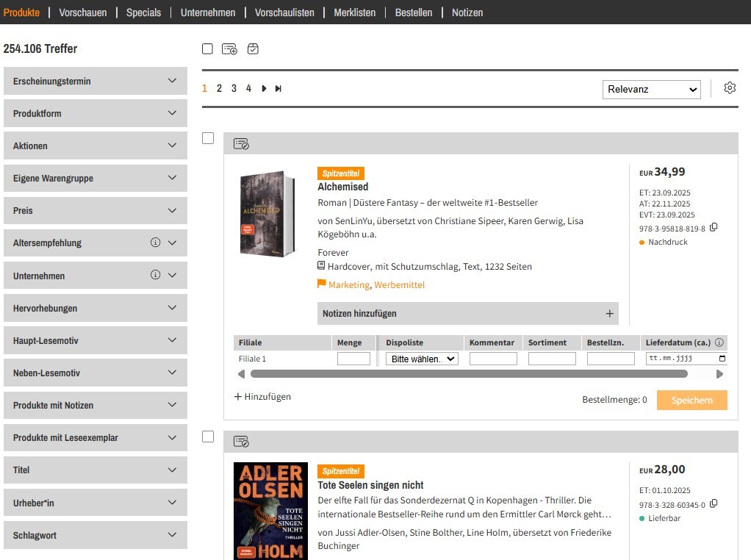Viewport: 751px width, 560px height.
Task: Click the add-to-list icon beside top checkbox
Action: click(x=229, y=49)
